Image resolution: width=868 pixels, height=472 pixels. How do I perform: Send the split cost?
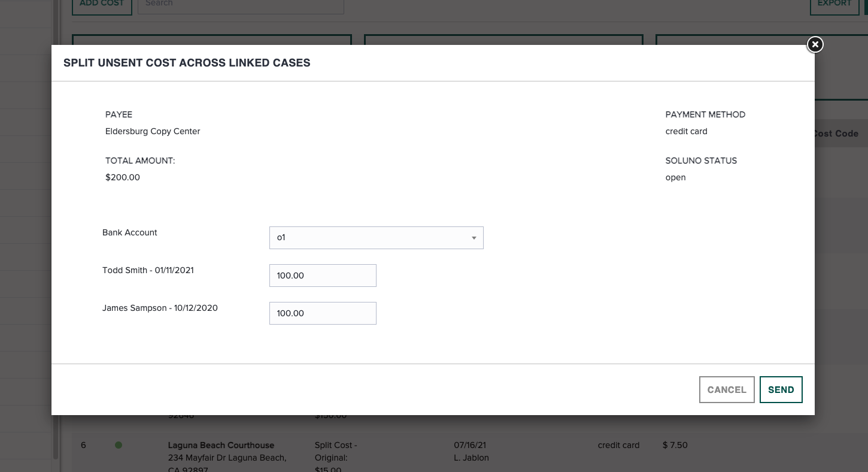[781, 389]
